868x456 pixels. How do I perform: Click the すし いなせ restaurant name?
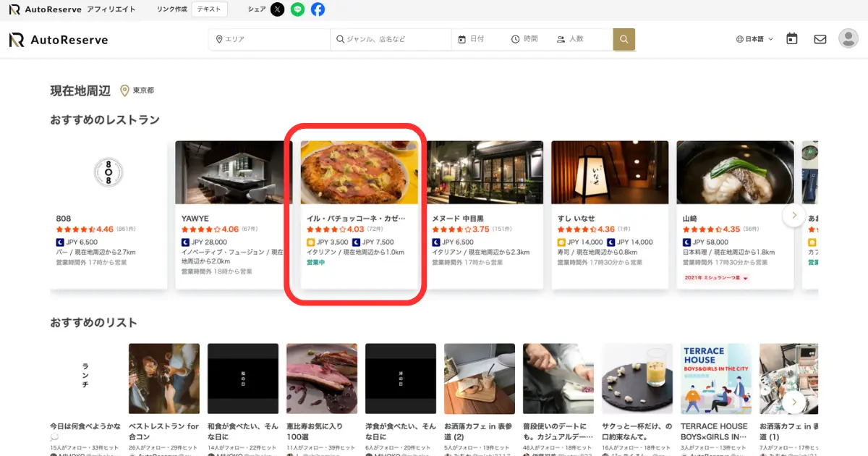(x=576, y=218)
